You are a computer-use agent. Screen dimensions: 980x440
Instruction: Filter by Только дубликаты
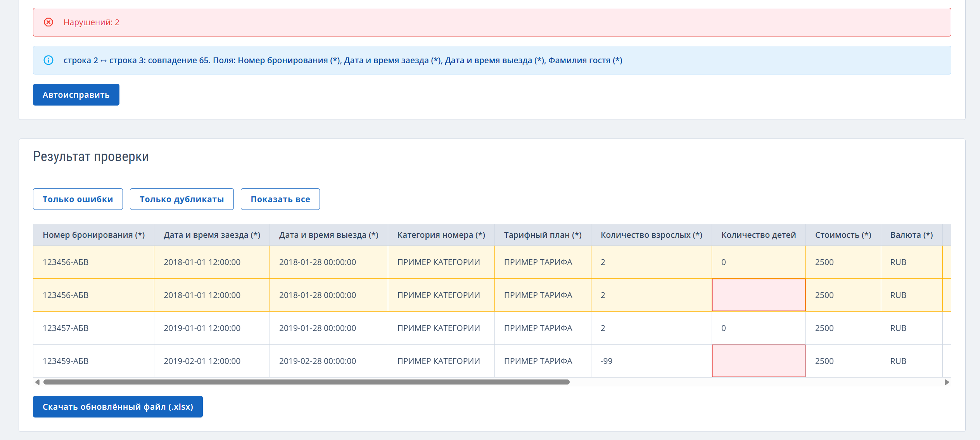181,199
